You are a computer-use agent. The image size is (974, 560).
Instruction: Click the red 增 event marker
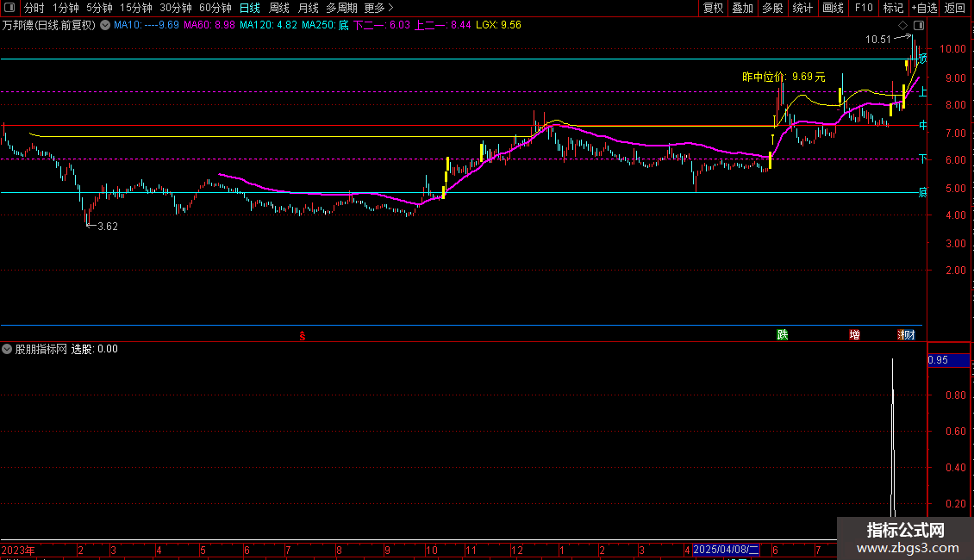coord(855,334)
